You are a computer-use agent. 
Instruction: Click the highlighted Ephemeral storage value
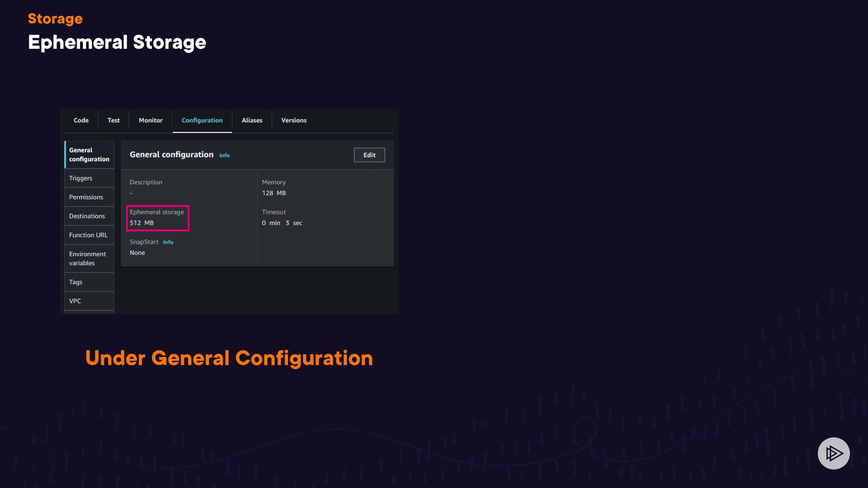point(142,223)
